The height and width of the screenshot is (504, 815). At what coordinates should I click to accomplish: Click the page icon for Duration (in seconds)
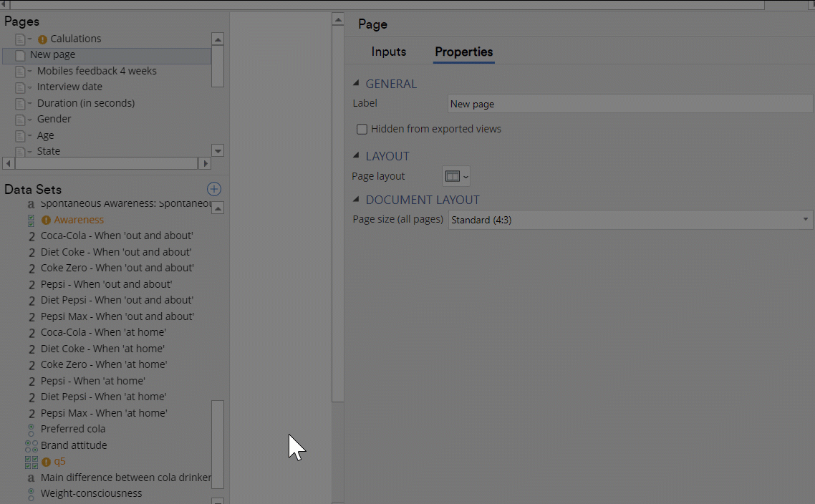[20, 104]
